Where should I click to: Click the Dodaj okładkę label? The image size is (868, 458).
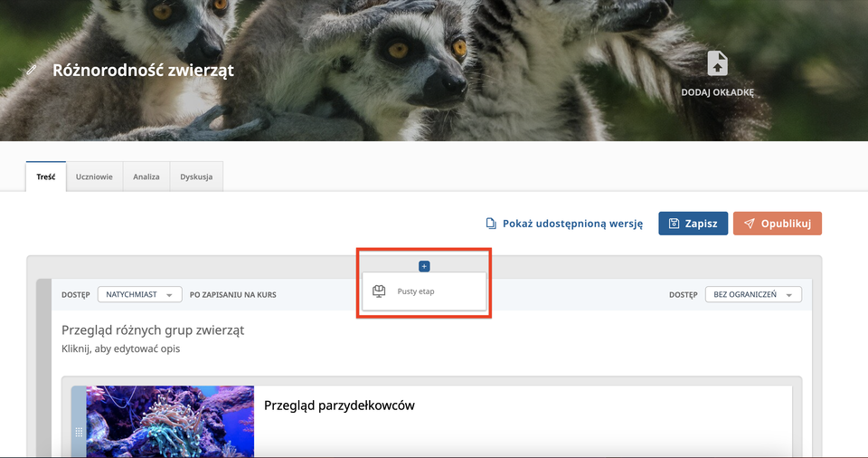[717, 92]
